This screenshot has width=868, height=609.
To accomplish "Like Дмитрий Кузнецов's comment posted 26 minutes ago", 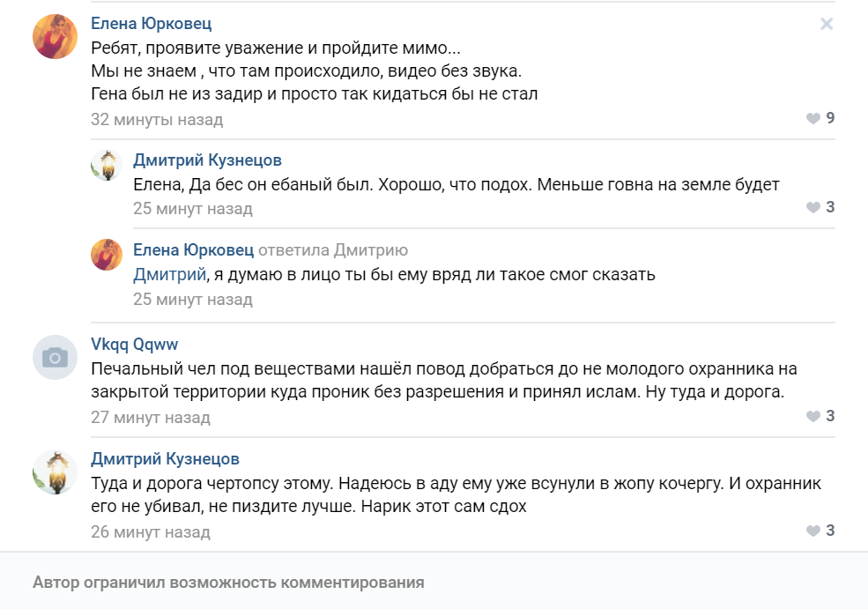I will (x=820, y=531).
